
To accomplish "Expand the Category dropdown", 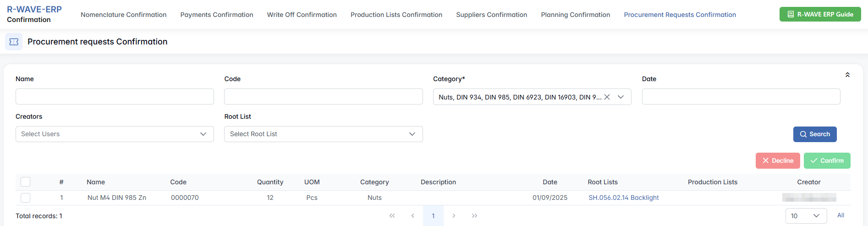I will 621,97.
